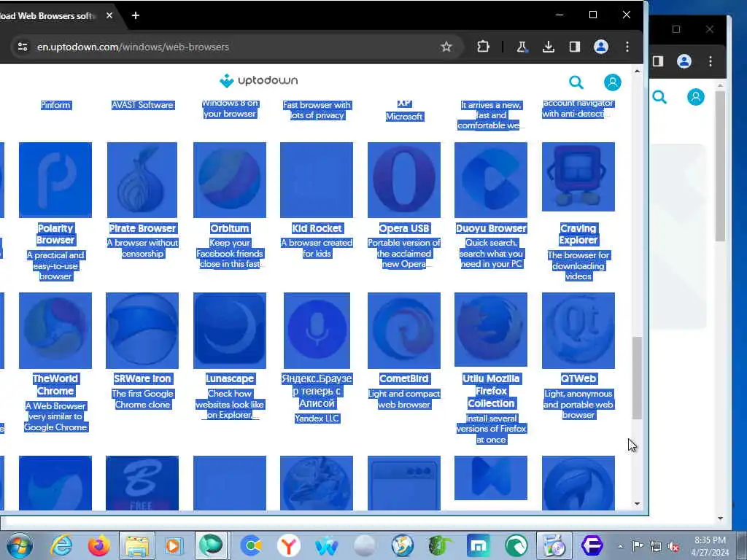Open the Polarity Browser app icon
This screenshot has height=560, width=747.
(x=55, y=179)
